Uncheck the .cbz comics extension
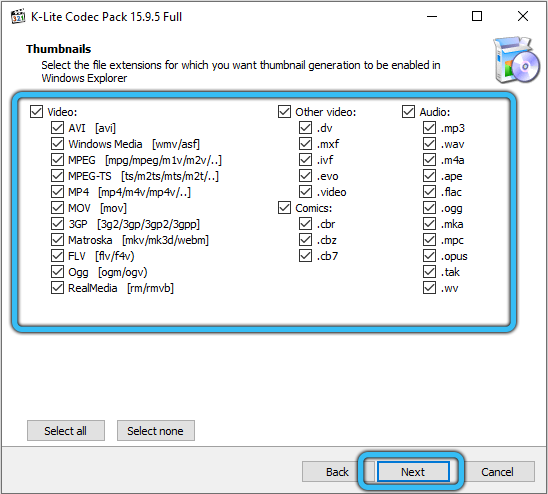This screenshot has height=494, width=548. pyautogui.click(x=305, y=240)
